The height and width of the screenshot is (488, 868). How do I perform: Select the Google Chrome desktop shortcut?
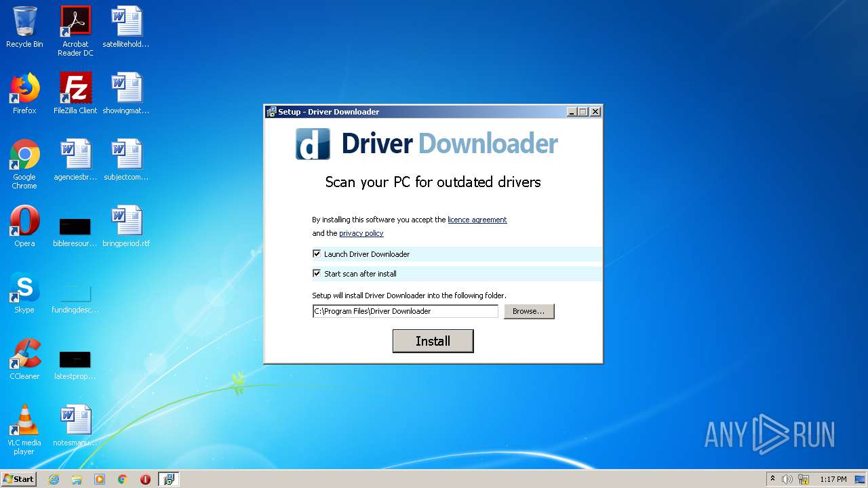[24, 164]
